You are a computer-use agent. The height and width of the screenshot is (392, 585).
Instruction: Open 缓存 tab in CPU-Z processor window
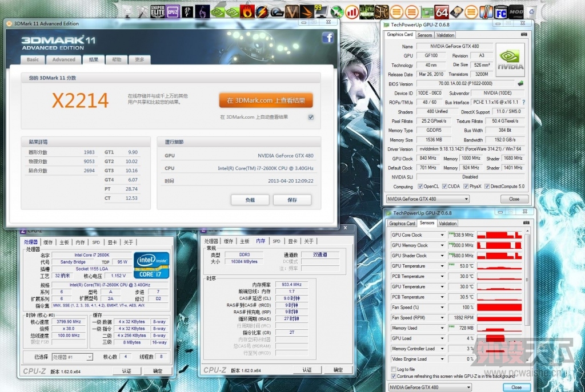click(x=48, y=242)
